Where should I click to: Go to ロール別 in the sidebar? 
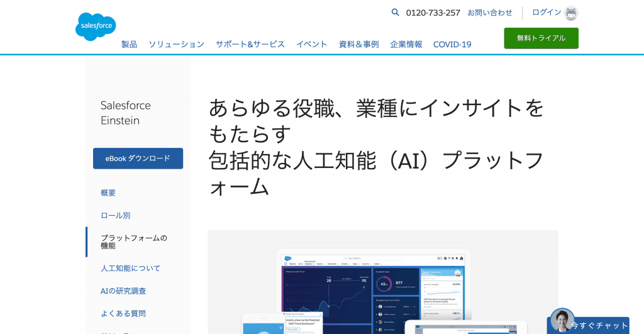point(116,215)
